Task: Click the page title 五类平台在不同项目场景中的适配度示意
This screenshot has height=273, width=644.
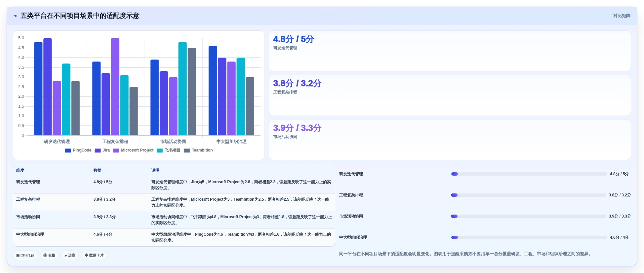Action: 80,16
